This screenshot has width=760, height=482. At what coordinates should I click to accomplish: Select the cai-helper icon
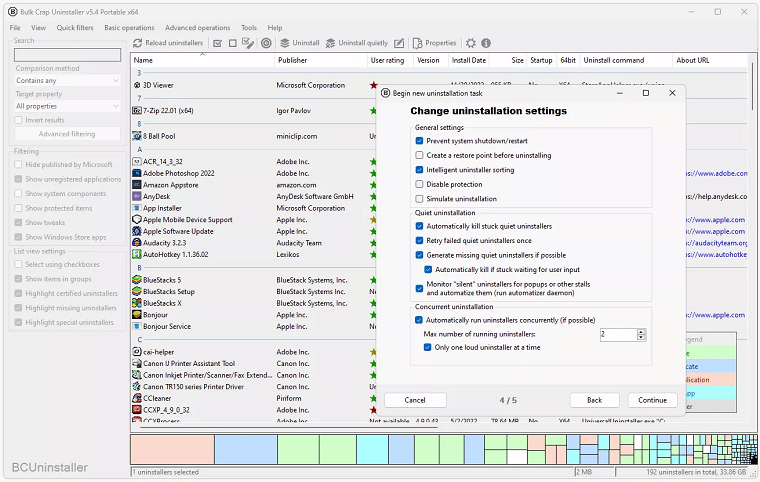(x=137, y=352)
